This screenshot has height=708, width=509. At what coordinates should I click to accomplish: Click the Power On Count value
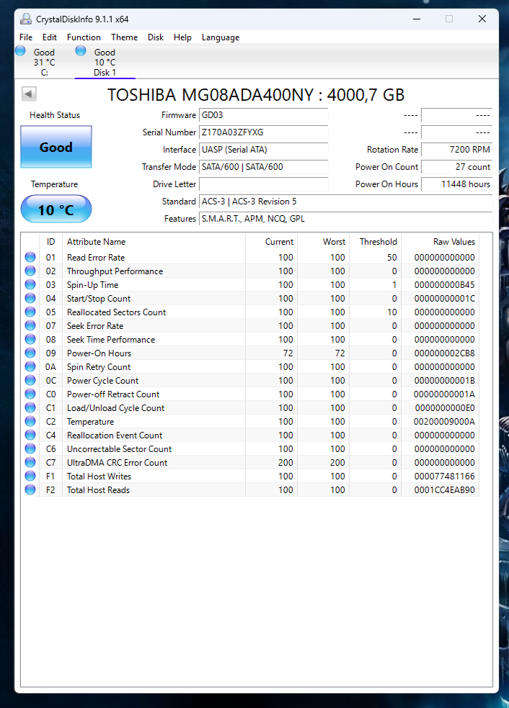tap(457, 167)
